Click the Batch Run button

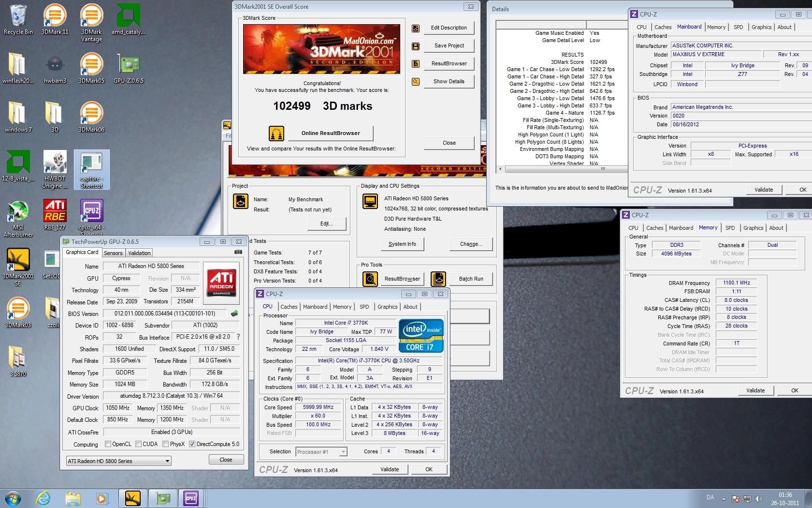click(x=471, y=279)
